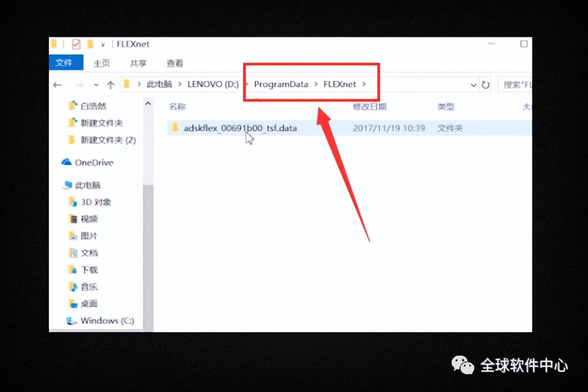Navigate to 此电脑 breadcrumb in address bar
Viewport: 588px width, 392px height.
click(x=160, y=84)
